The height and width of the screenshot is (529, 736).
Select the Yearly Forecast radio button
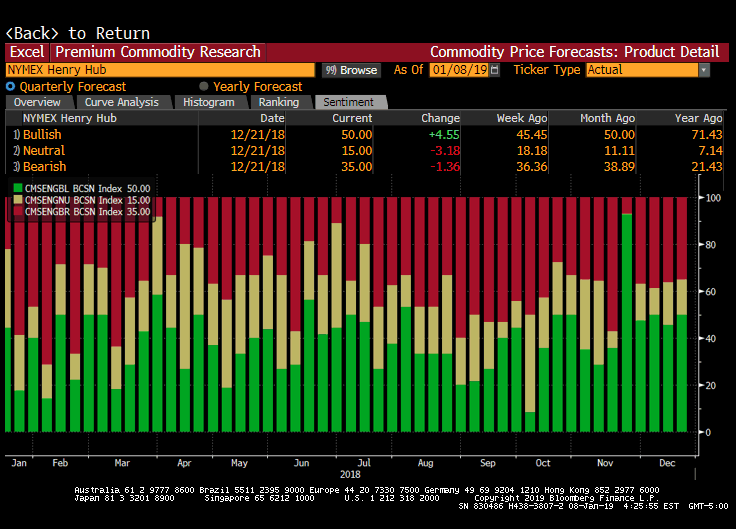point(203,86)
